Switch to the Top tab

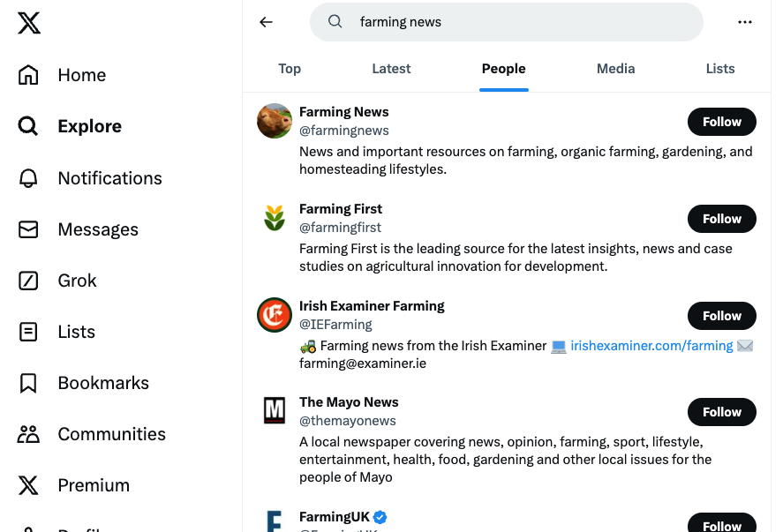(290, 69)
